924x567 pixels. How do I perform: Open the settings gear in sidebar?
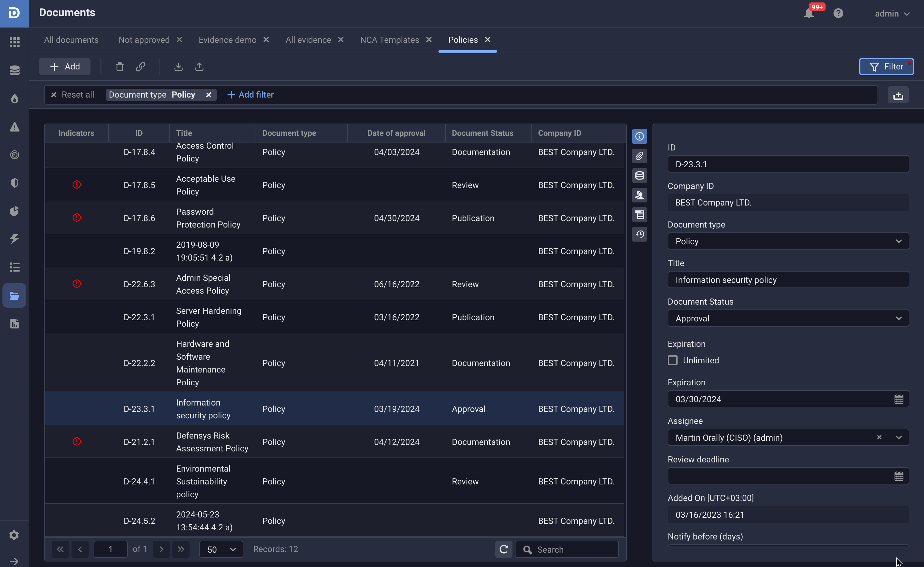click(x=14, y=535)
